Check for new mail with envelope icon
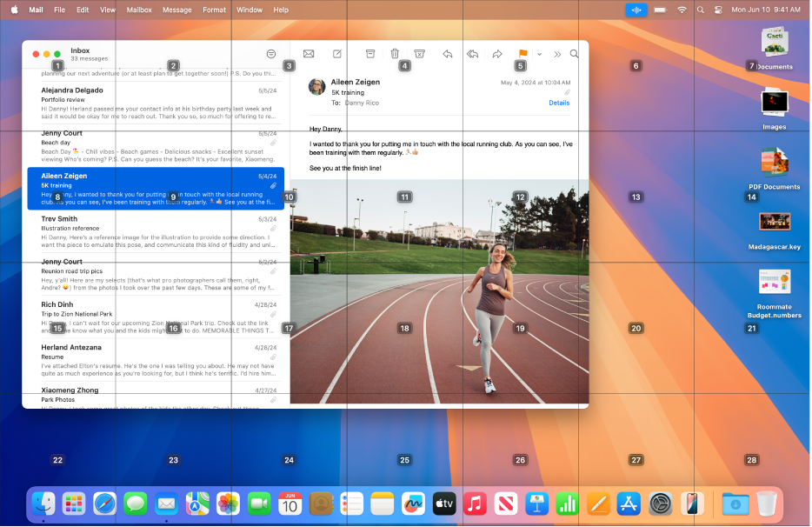The width and height of the screenshot is (812, 527). (309, 53)
